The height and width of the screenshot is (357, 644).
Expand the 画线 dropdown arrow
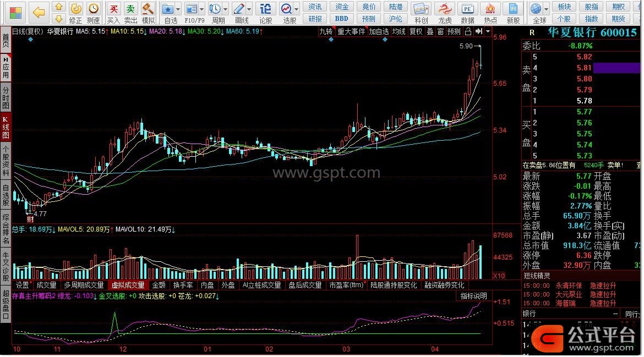(x=249, y=9)
